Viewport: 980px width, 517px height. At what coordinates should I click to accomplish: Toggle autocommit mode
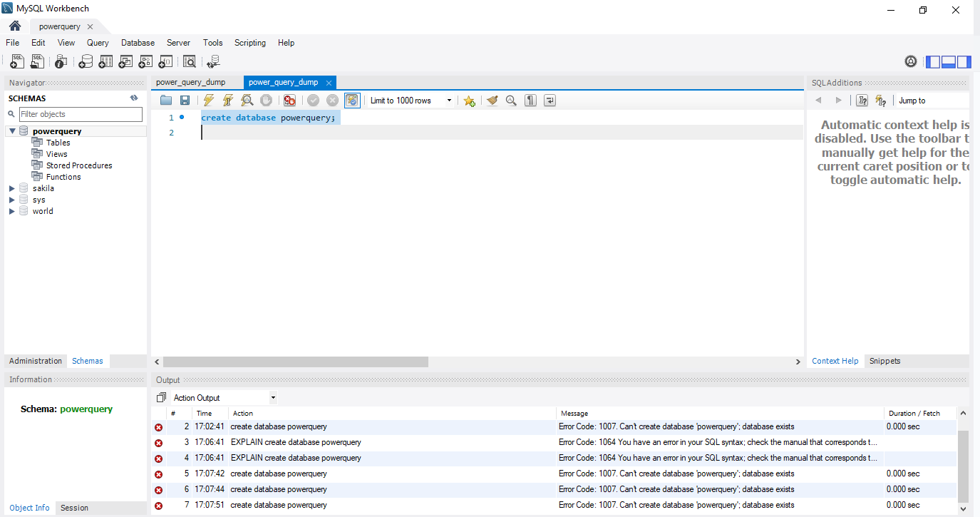click(x=352, y=101)
